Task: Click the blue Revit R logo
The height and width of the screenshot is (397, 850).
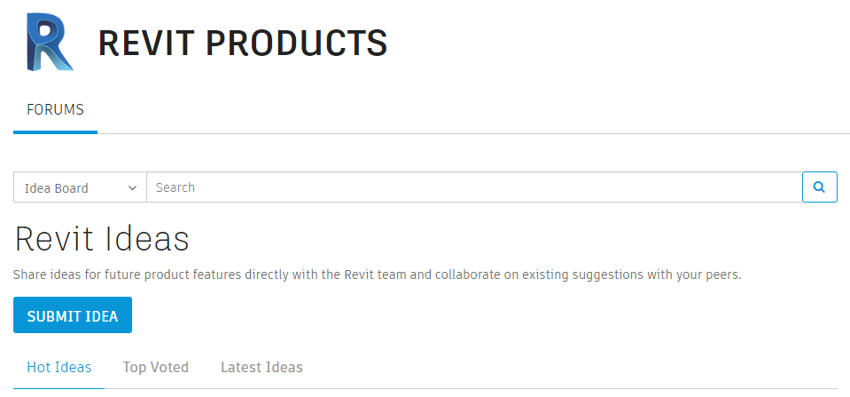Action: pos(49,42)
